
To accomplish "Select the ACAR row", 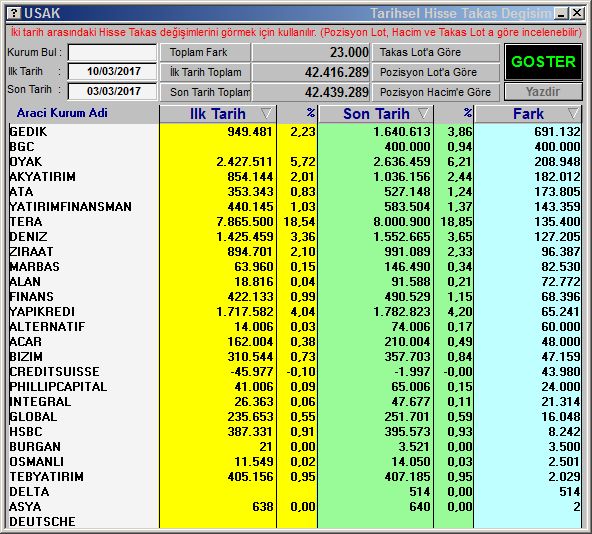I will tap(295, 341).
